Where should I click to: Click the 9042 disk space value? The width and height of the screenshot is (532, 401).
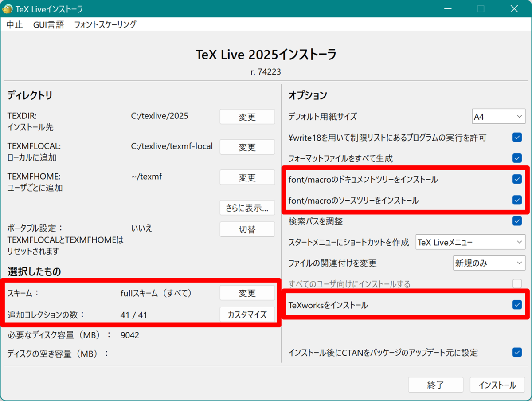pyautogui.click(x=130, y=335)
